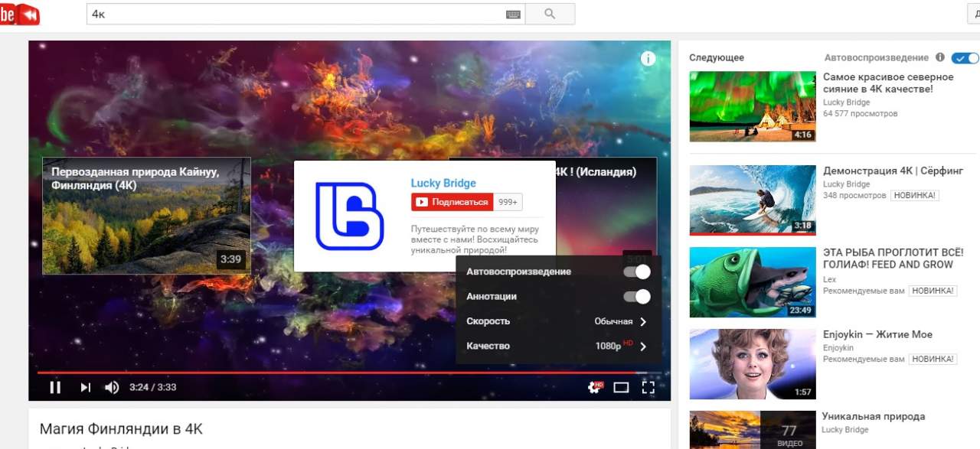Screen dimensions: 980x449
Task: Click the Подписаться subscribe button
Action: 452,202
